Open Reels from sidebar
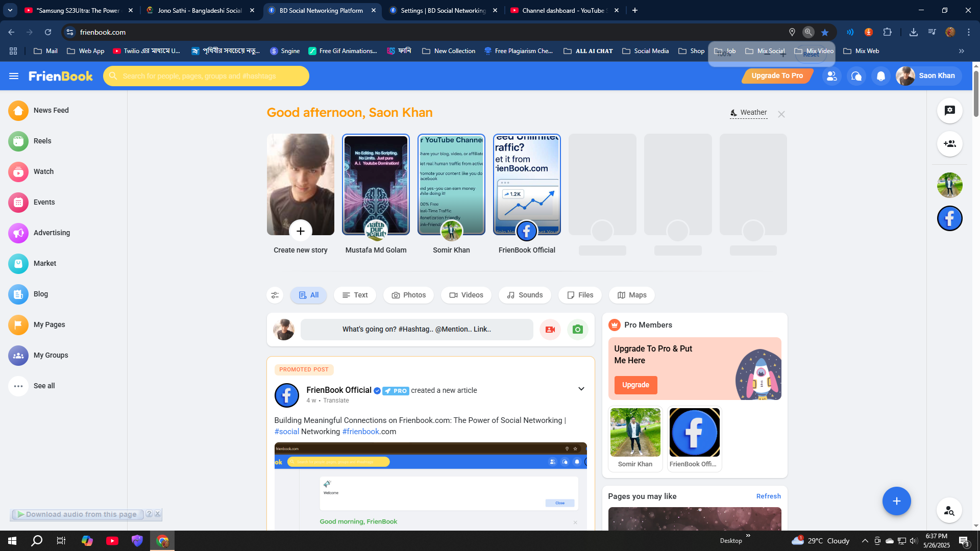Viewport: 980px width, 551px height. click(30, 141)
